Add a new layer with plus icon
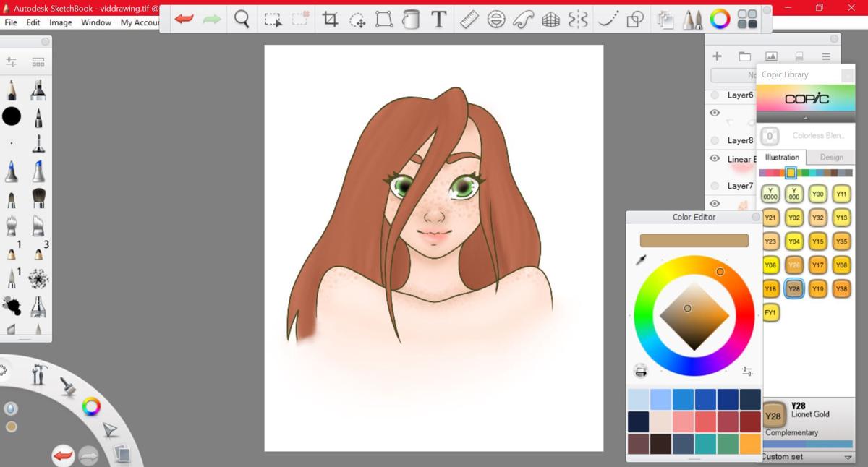Image resolution: width=868 pixels, height=467 pixels. (x=717, y=56)
